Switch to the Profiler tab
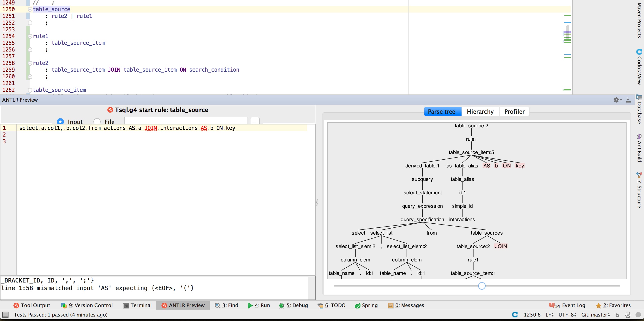 [x=514, y=111]
